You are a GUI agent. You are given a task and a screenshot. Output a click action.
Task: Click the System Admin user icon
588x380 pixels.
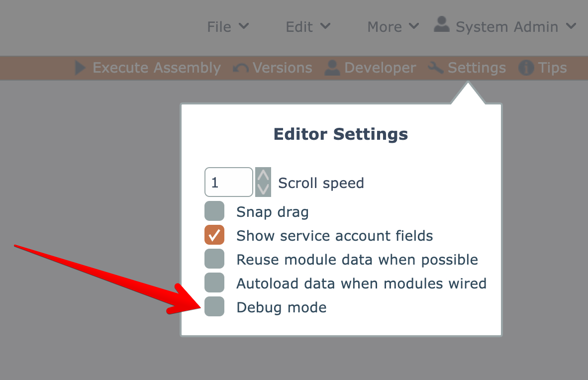coord(442,25)
